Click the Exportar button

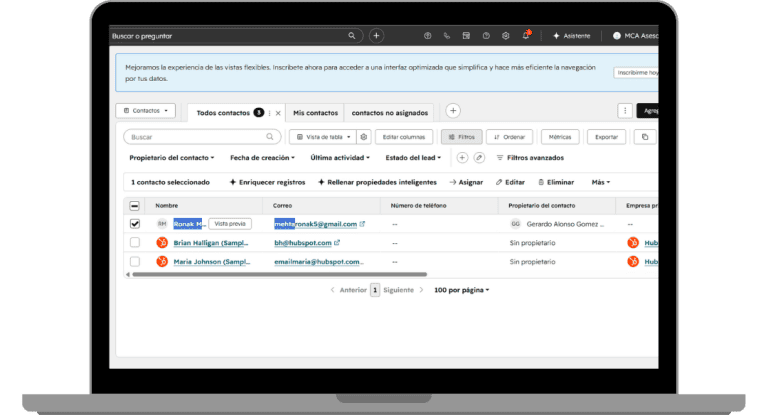[606, 137]
